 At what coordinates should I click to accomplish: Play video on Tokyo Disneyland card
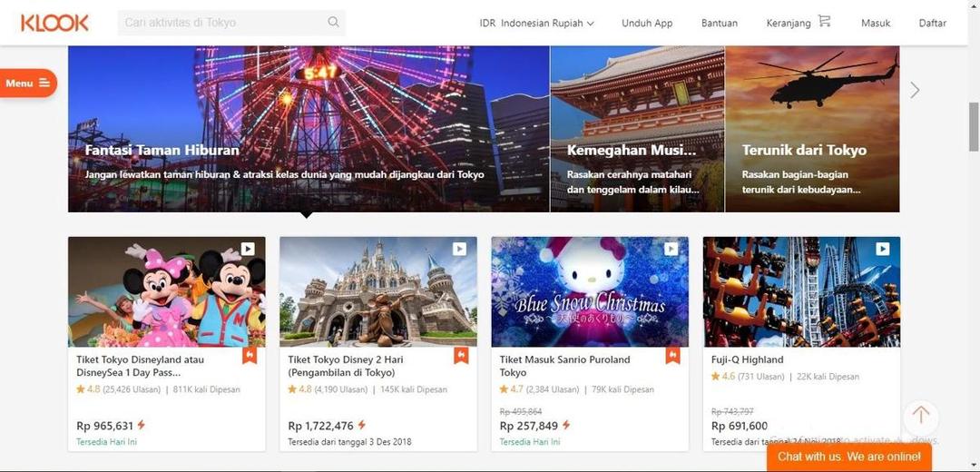[248, 249]
